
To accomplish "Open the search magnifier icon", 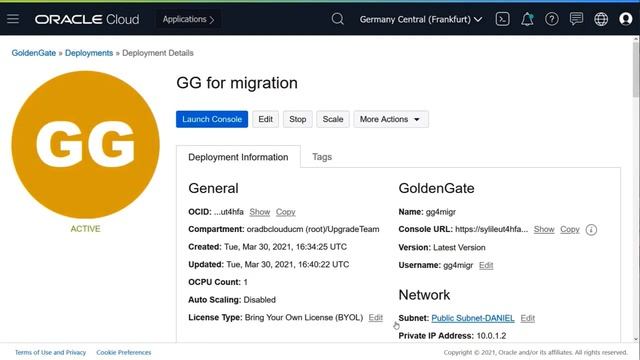I will click(338, 19).
